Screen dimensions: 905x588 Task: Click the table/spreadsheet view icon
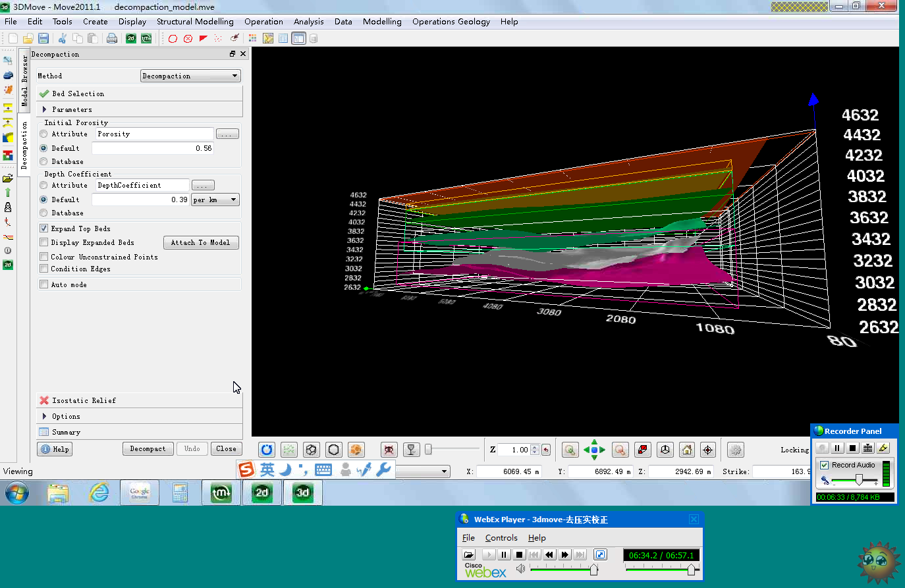coord(283,38)
